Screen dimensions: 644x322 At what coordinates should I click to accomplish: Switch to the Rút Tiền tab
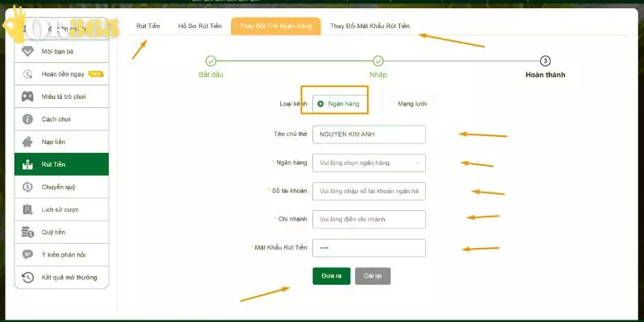[x=148, y=26]
